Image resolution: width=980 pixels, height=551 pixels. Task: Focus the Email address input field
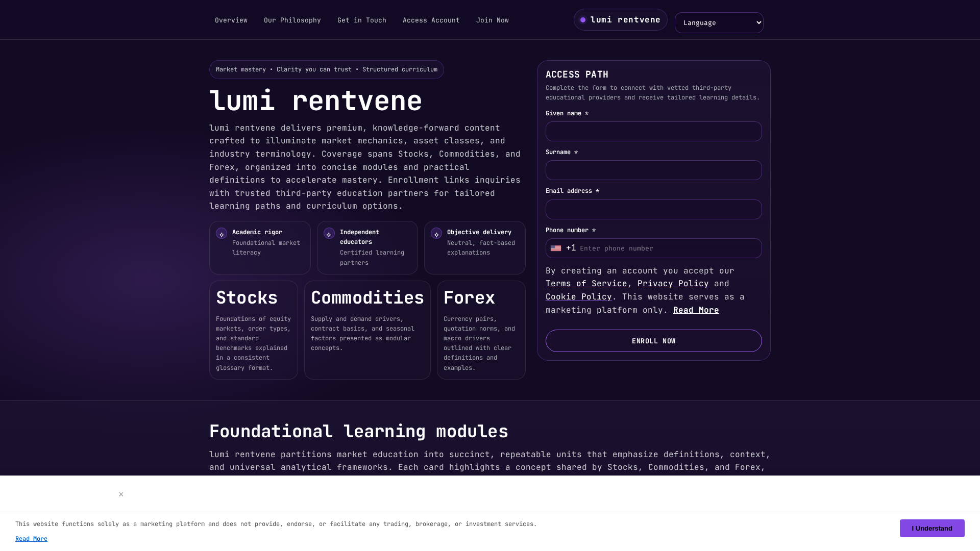pyautogui.click(x=653, y=210)
